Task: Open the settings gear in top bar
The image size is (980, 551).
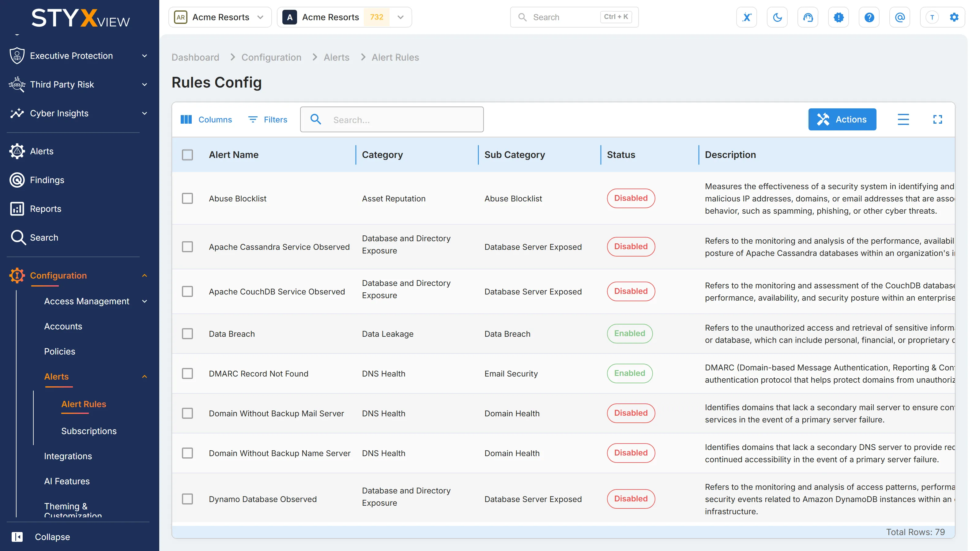Action: click(954, 17)
